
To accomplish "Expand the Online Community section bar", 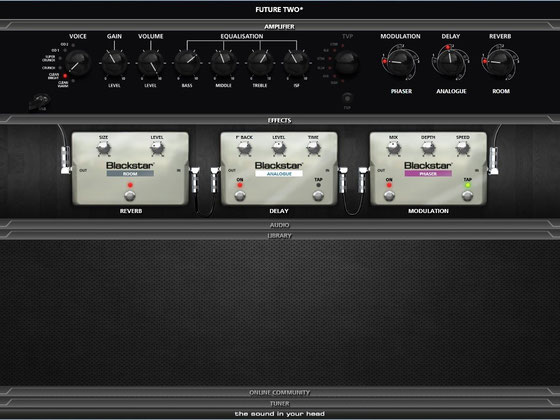I will tap(280, 392).
